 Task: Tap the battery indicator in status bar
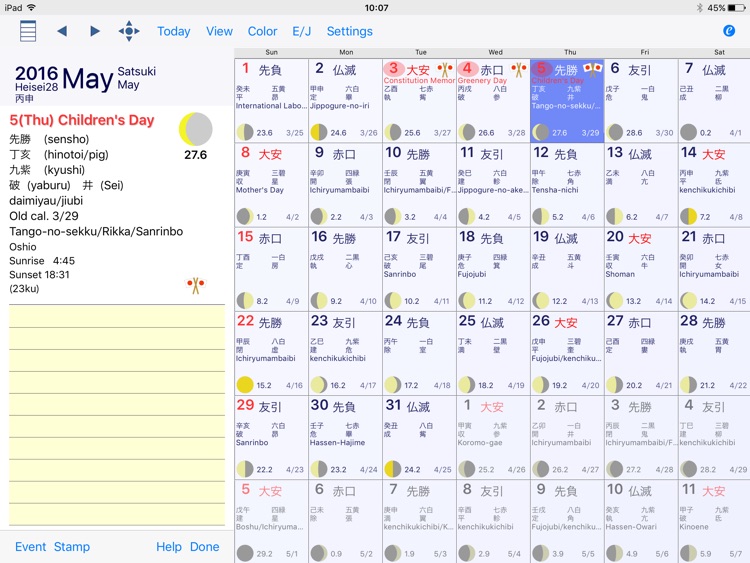[737, 8]
